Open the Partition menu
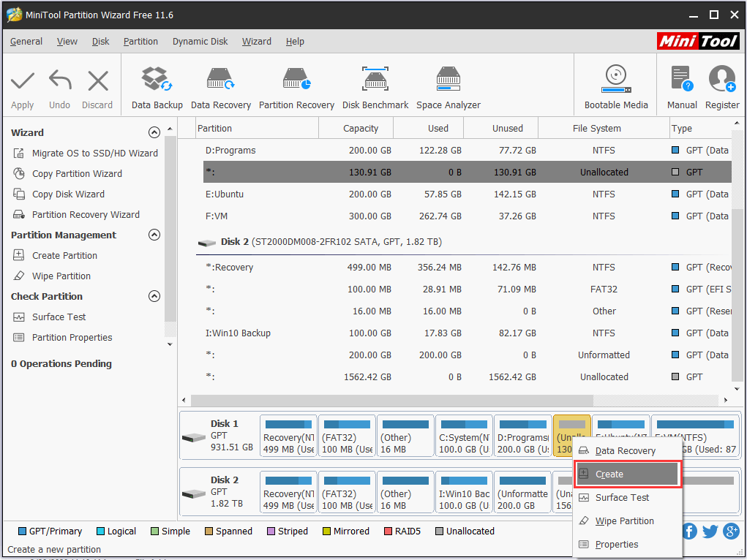The height and width of the screenshot is (560, 747). (x=140, y=42)
